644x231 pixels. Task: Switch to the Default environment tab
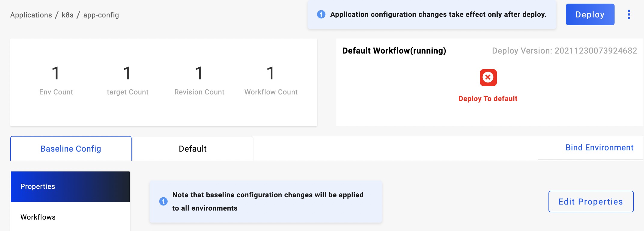click(193, 149)
